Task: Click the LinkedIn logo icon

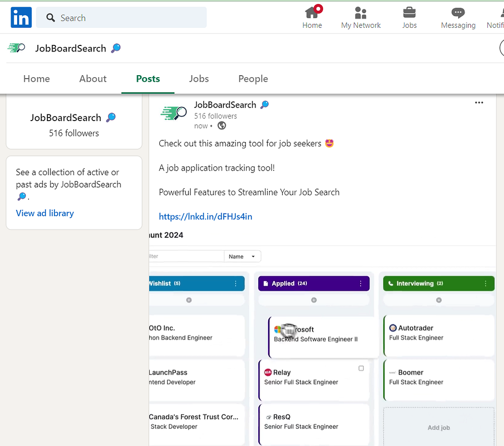Action: (21, 17)
